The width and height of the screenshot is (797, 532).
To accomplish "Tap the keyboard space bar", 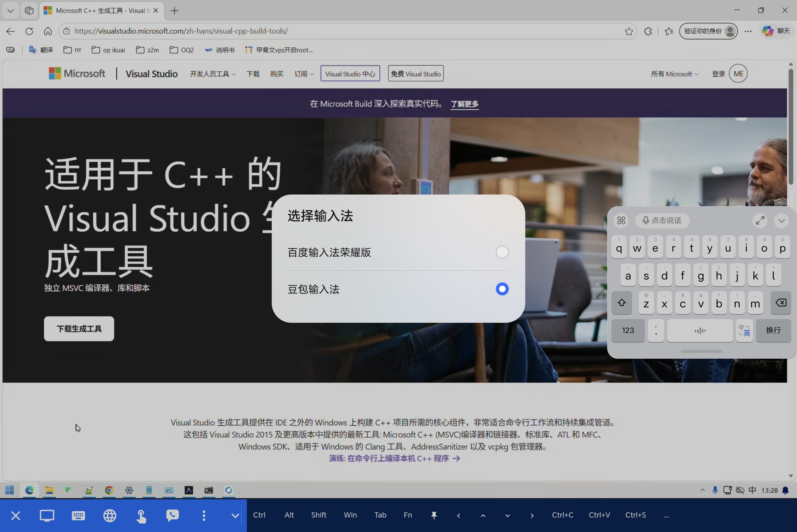I will coord(700,331).
